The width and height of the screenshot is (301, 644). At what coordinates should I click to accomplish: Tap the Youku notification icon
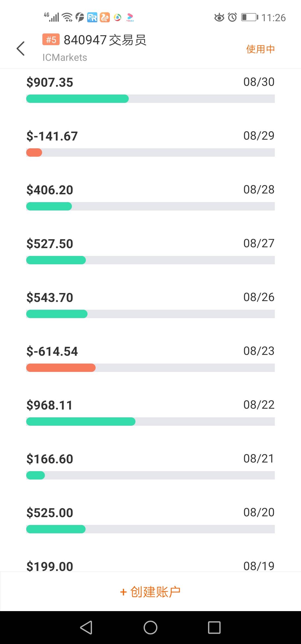tap(130, 17)
